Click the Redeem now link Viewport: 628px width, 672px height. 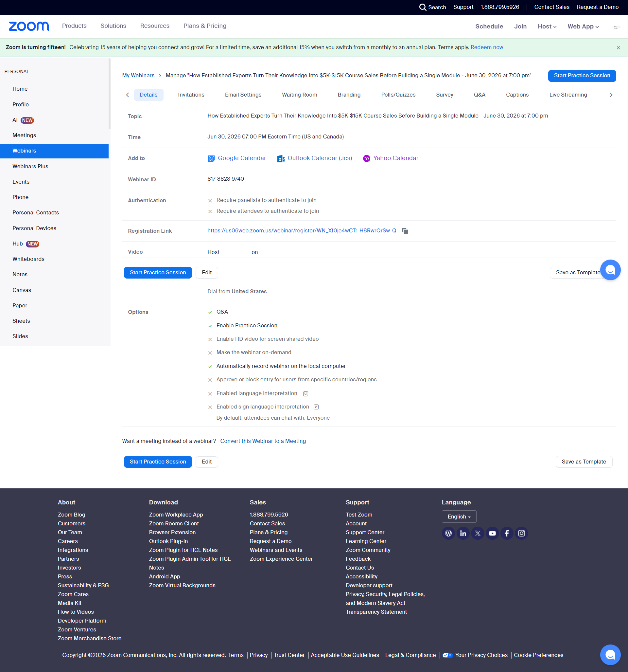tap(487, 47)
